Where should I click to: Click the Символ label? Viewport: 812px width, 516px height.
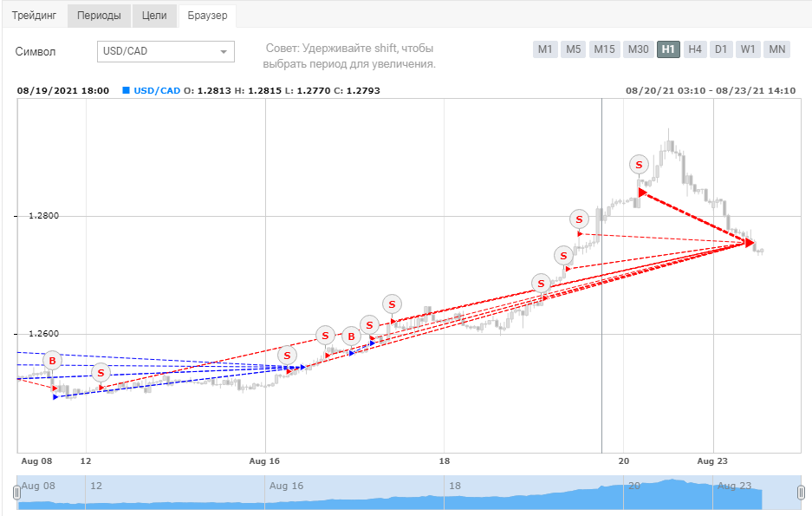[x=36, y=52]
